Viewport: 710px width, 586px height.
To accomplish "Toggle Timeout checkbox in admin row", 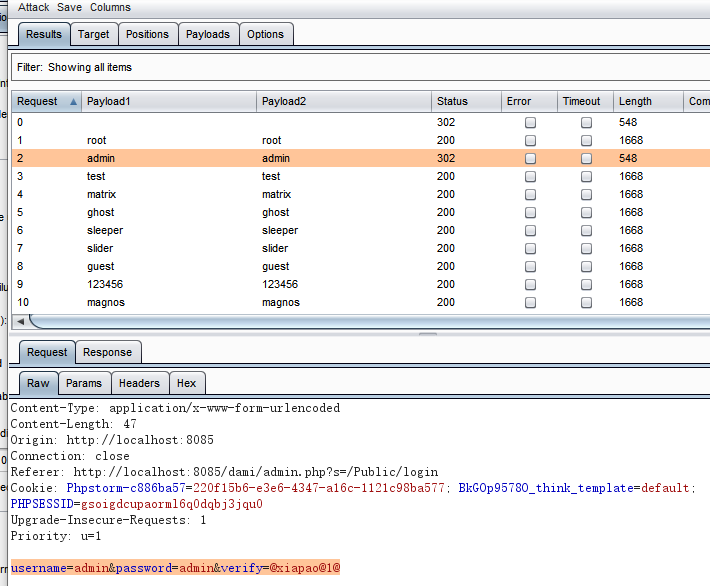I will (x=586, y=159).
